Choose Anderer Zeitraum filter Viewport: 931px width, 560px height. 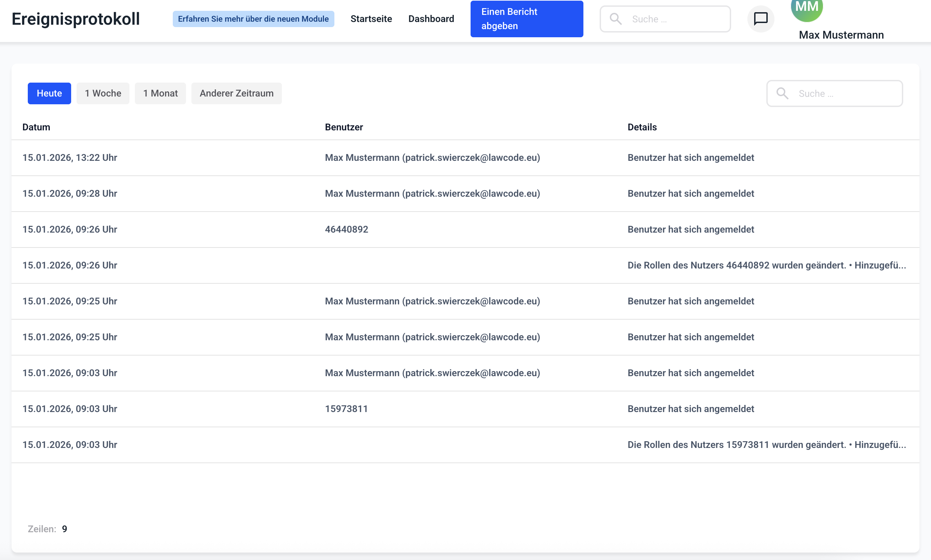[236, 93]
